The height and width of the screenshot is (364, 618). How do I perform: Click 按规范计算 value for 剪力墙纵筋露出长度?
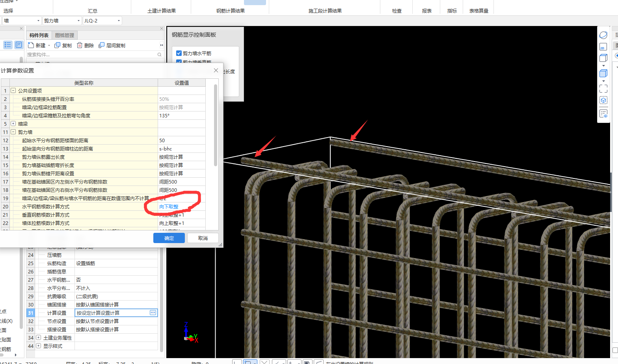coord(182,157)
